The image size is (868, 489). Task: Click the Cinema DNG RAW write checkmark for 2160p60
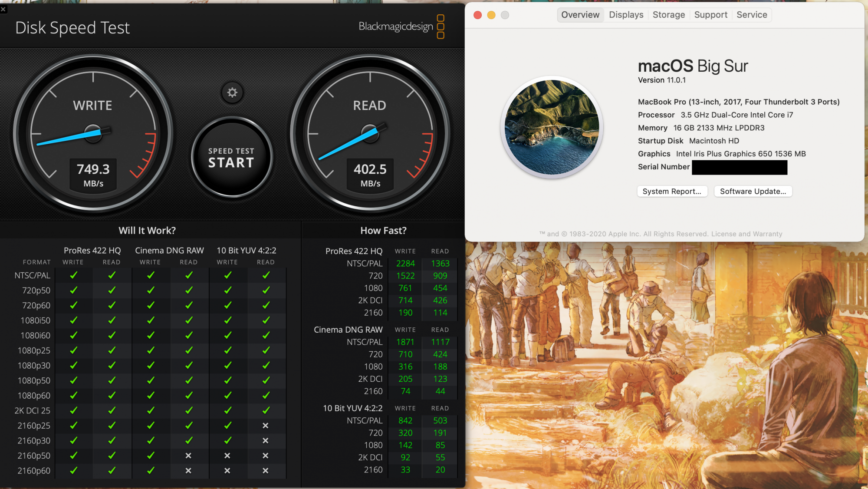coord(151,470)
